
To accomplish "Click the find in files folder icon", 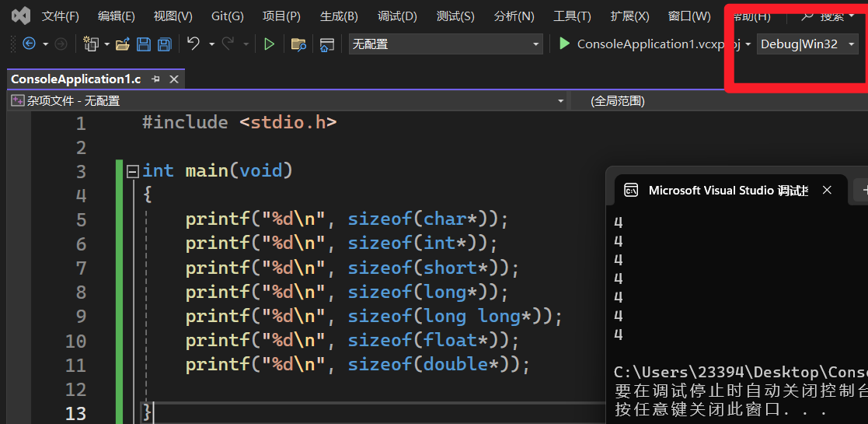I will point(298,44).
